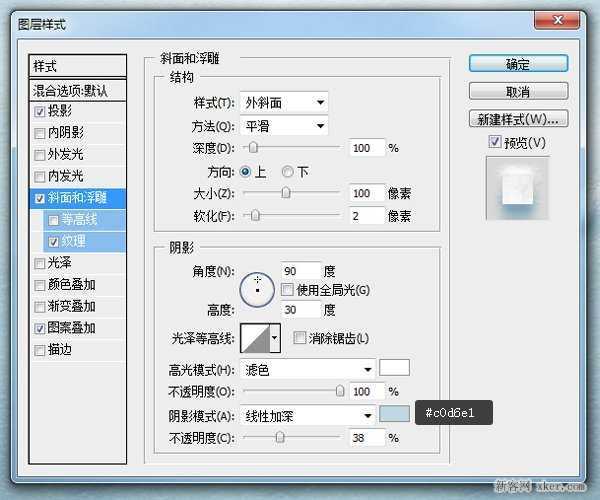
Task: Click the 新建样式 button
Action: [x=518, y=120]
